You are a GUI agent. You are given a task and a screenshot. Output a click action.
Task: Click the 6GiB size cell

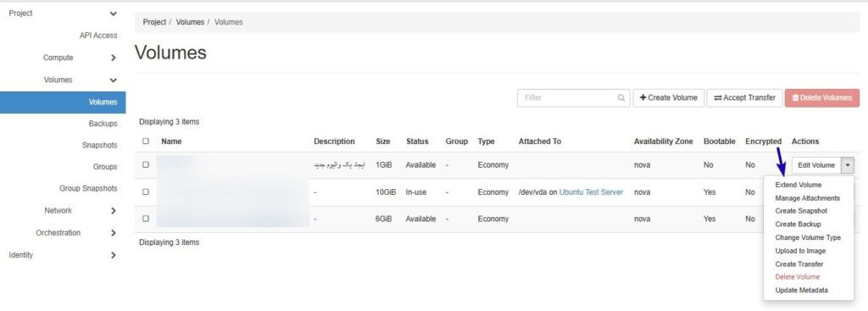384,219
